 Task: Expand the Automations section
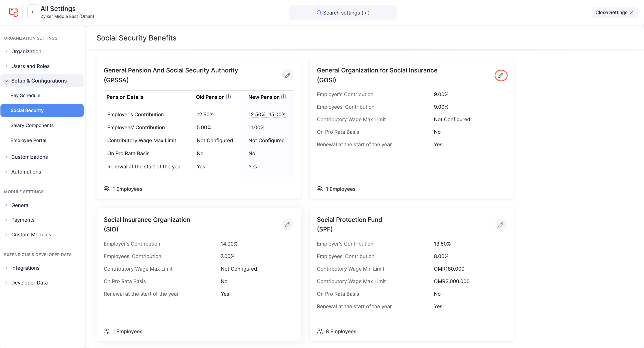[x=26, y=172]
